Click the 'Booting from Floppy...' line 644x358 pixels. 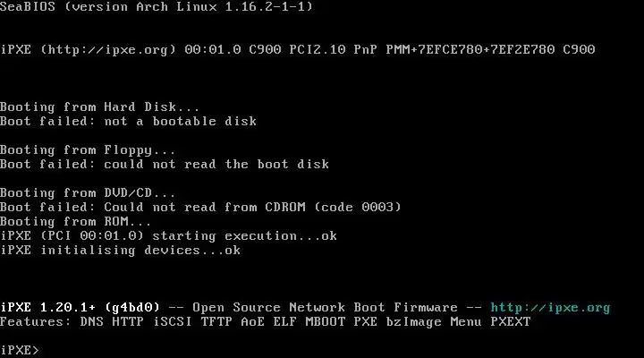pos(88,150)
